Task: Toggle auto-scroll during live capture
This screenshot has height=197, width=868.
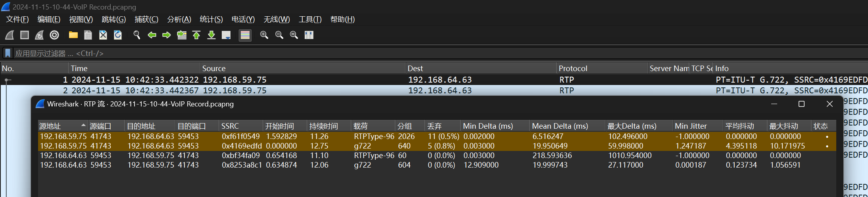Action: tap(226, 35)
